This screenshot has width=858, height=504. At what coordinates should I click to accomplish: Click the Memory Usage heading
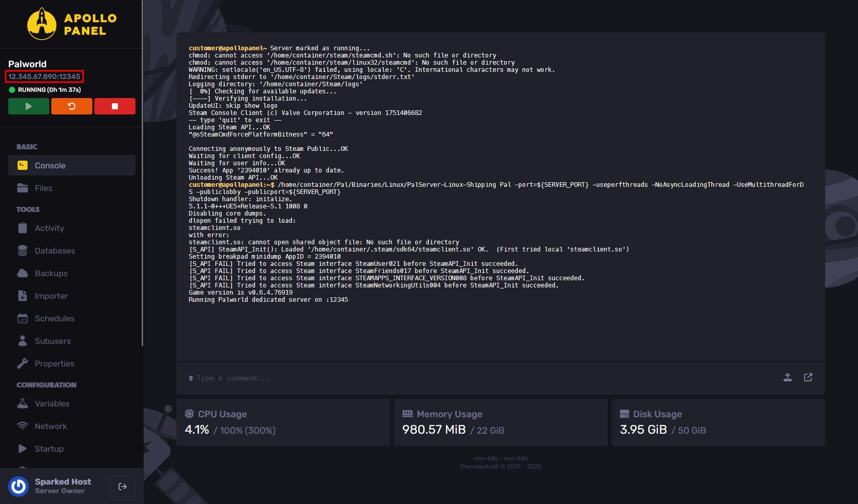(x=450, y=414)
